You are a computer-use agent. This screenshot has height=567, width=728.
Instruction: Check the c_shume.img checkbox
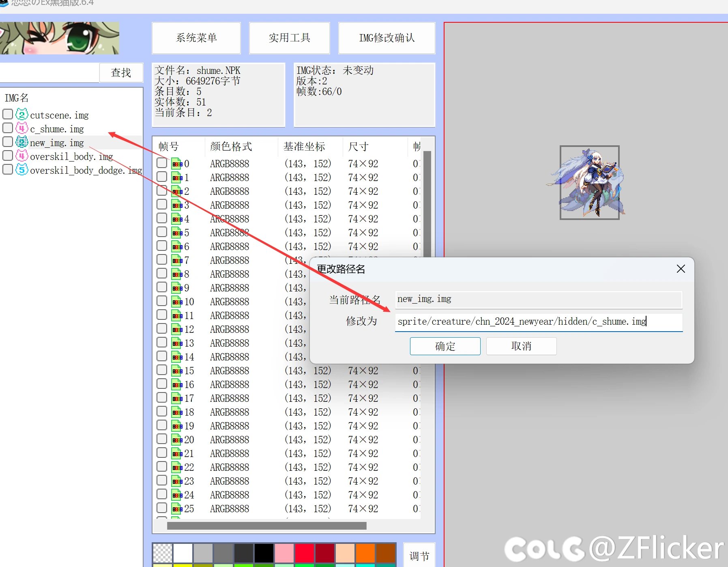click(x=8, y=128)
